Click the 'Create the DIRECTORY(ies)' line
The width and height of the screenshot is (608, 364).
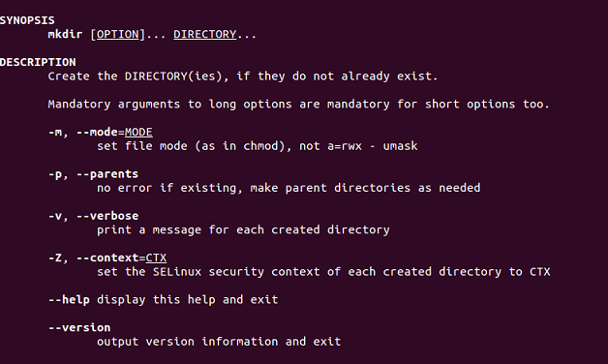pyautogui.click(x=243, y=76)
